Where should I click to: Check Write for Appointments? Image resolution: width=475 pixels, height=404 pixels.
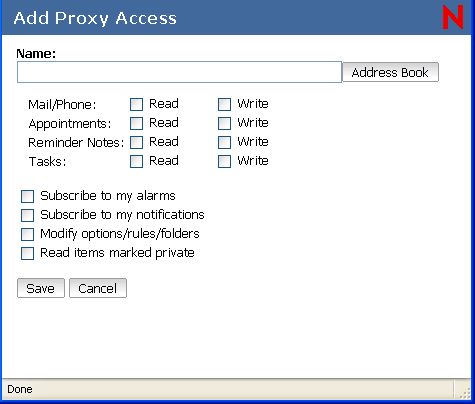coord(224,123)
